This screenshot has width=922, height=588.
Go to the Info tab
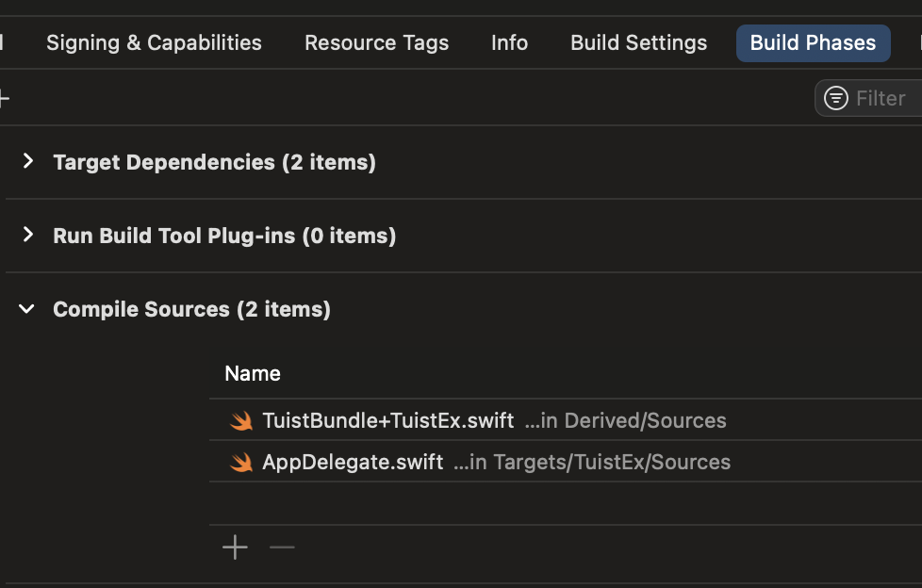click(x=509, y=43)
